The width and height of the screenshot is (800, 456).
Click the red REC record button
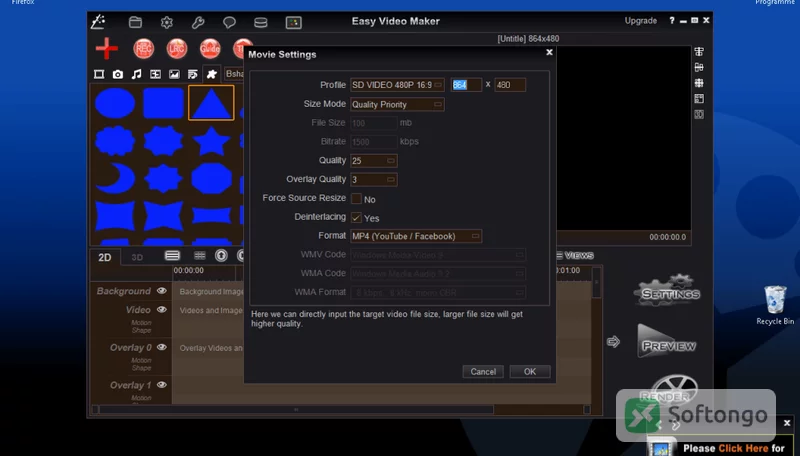[x=144, y=48]
